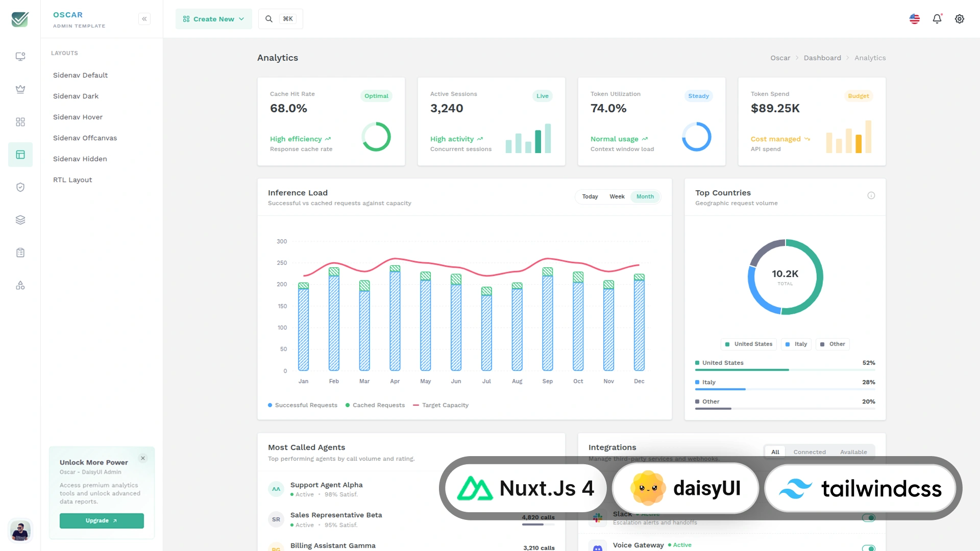Viewport: 980px width, 551px height.
Task: Open Sidenav Default layout
Action: tap(81, 75)
